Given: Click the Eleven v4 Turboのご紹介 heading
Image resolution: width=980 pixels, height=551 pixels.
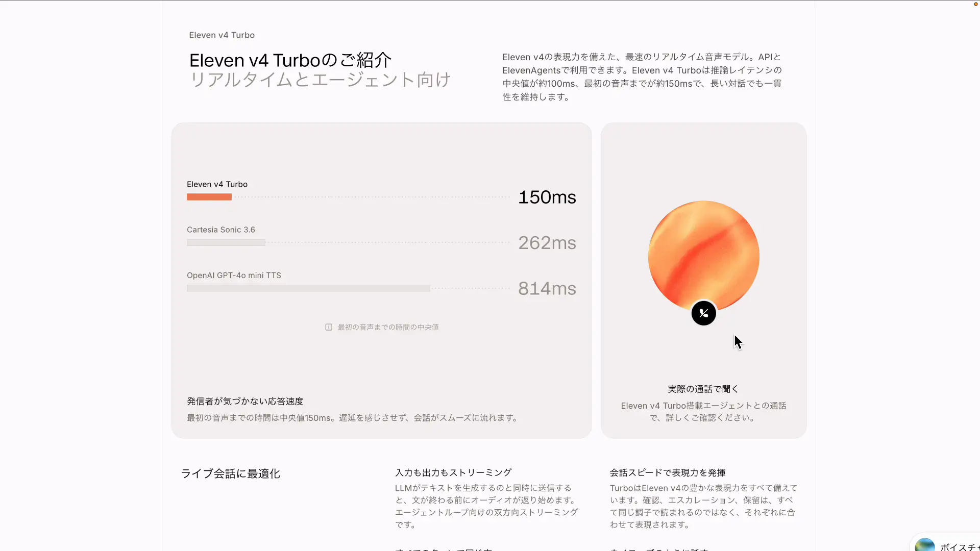Looking at the screenshot, I should click(x=290, y=60).
